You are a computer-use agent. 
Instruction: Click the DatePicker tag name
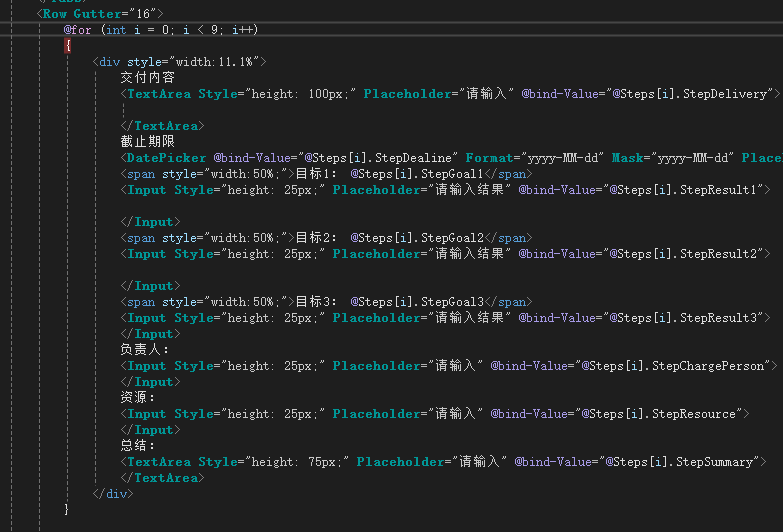point(166,158)
